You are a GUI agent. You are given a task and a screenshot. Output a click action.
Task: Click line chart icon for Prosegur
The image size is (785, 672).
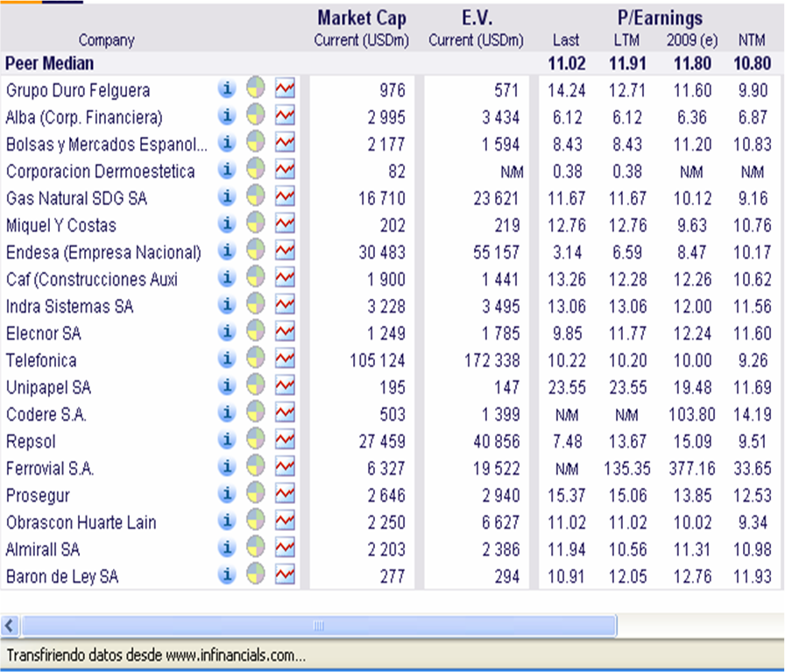285,494
